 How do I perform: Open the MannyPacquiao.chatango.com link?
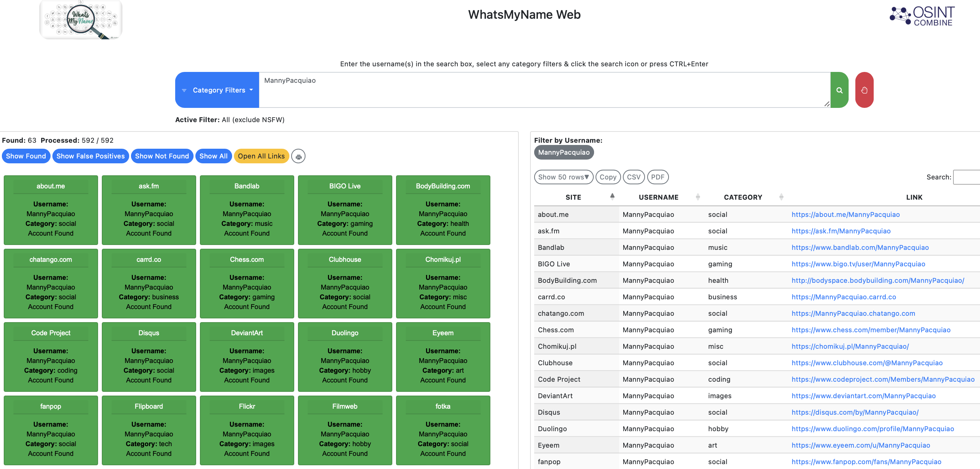pyautogui.click(x=853, y=313)
